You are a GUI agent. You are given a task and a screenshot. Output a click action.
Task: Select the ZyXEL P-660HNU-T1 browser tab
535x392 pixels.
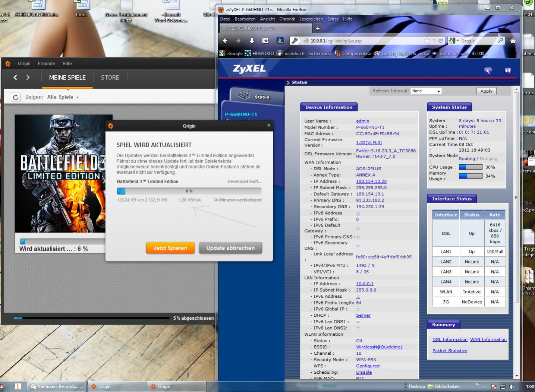pos(265,28)
